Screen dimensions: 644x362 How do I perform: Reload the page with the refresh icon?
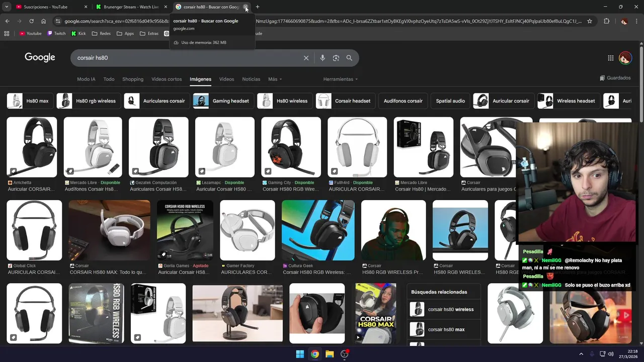coord(31,21)
